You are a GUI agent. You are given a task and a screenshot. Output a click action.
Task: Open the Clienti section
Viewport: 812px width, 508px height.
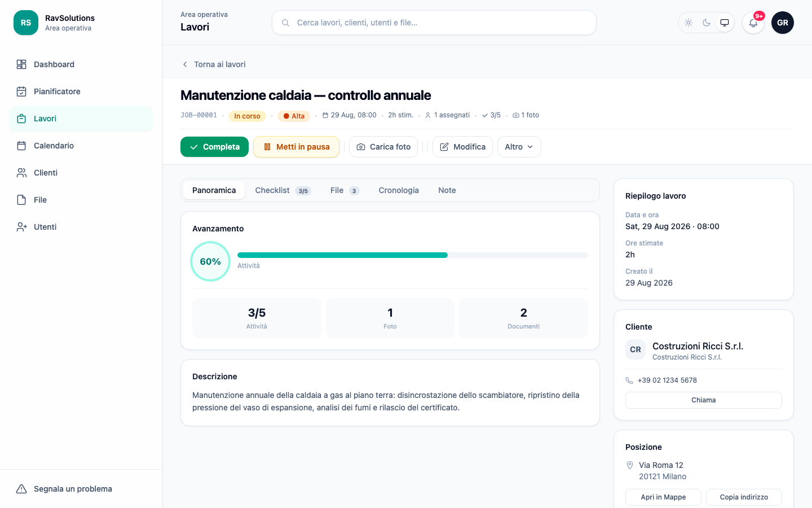click(x=81, y=173)
